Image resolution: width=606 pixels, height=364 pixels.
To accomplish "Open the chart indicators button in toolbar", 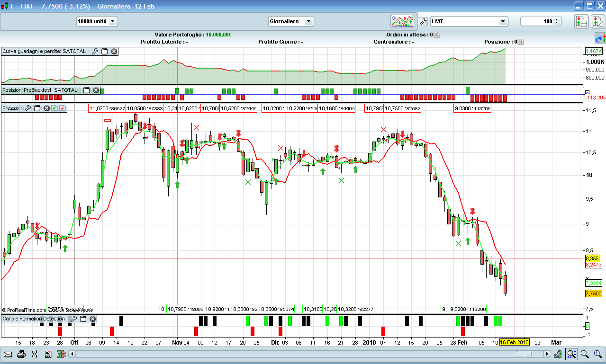I will point(402,21).
